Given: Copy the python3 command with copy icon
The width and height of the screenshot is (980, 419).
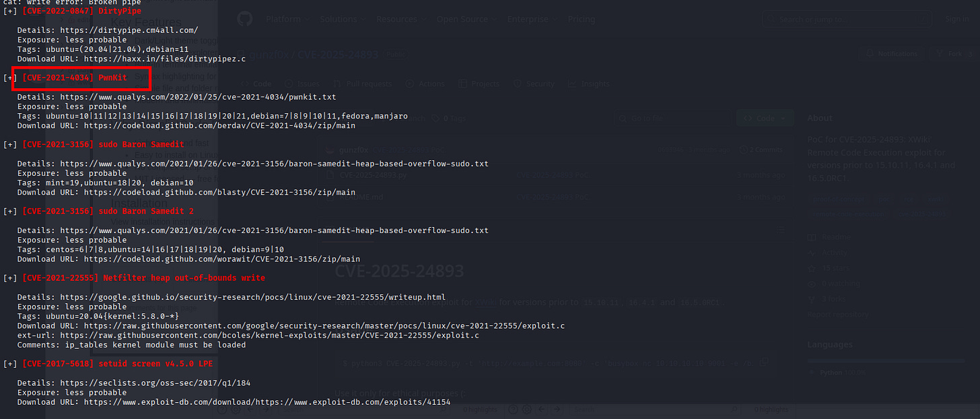Looking at the screenshot, I should point(764,363).
